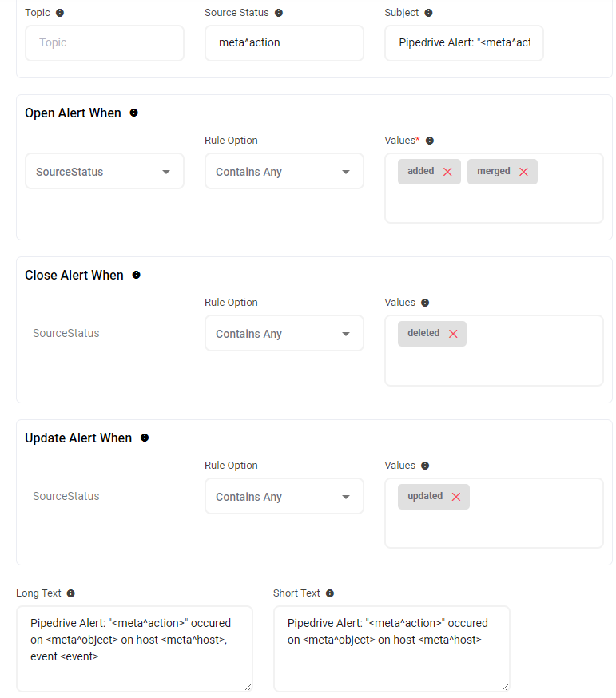
Task: Click the info icon next to Short Text
Action: click(x=330, y=593)
